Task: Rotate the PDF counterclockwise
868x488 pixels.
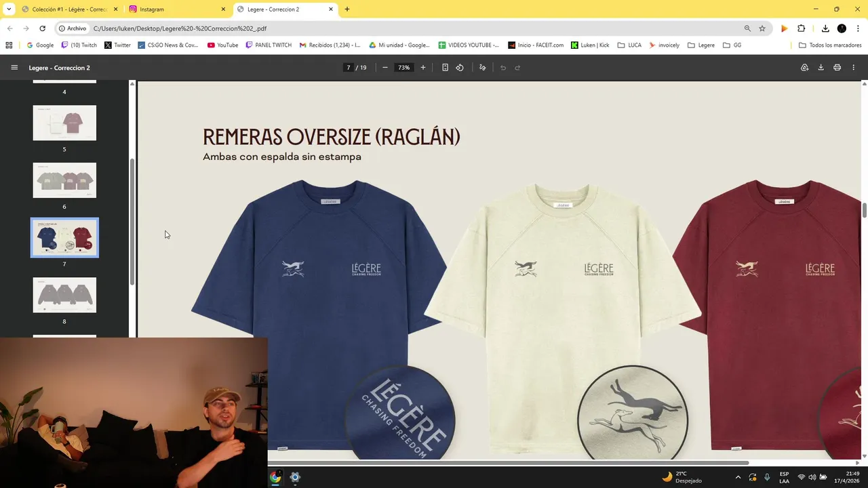Action: tap(460, 68)
